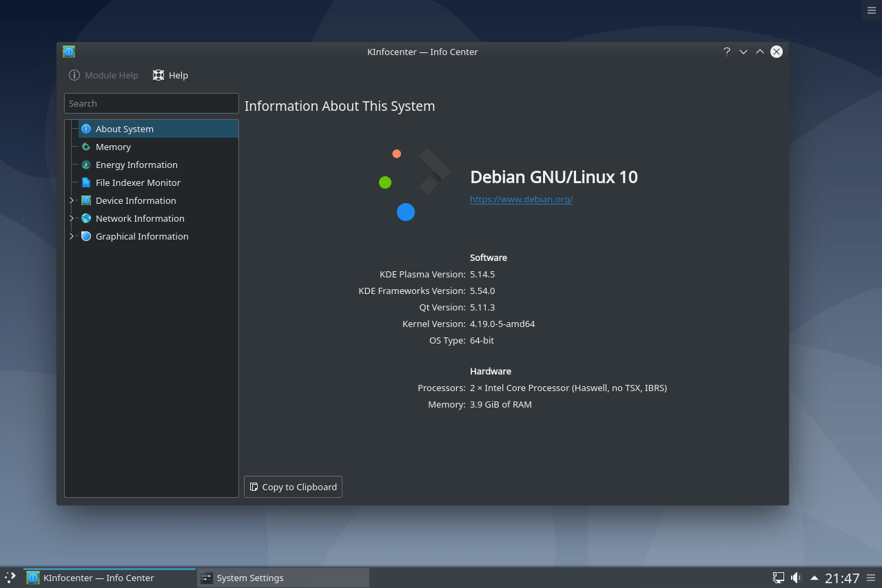Open the volume control in the system tray

[796, 578]
